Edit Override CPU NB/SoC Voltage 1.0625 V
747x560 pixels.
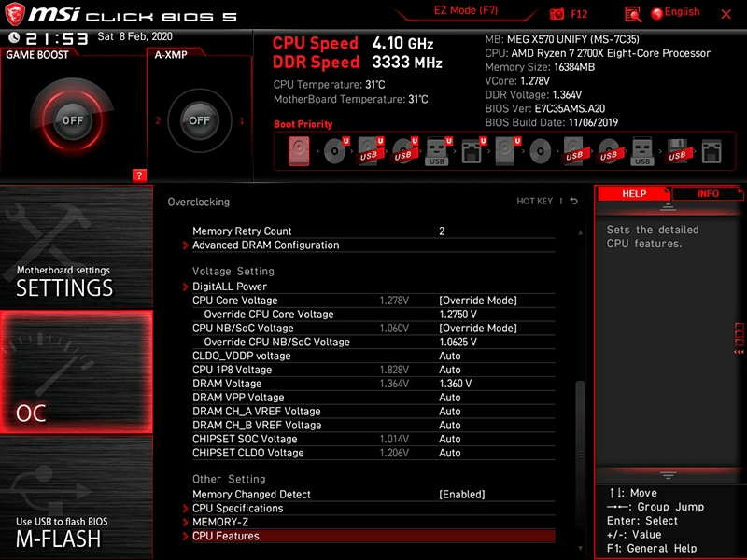click(458, 342)
